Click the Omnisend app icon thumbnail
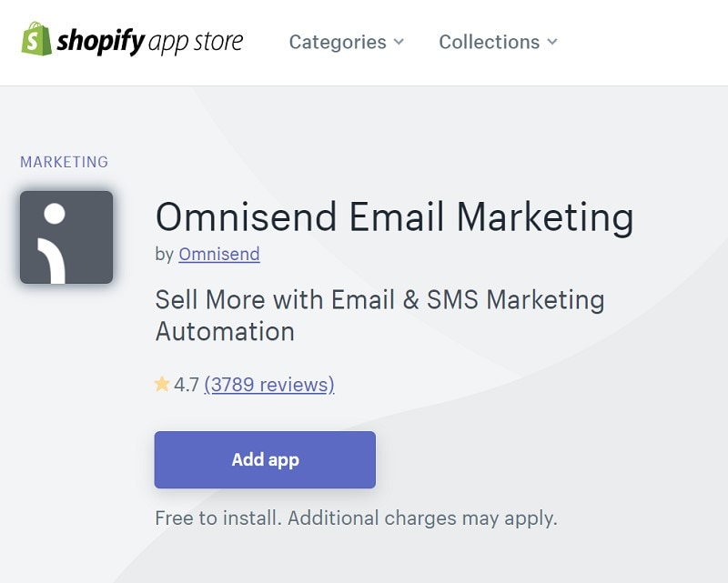Image resolution: width=728 pixels, height=583 pixels. coord(66,236)
